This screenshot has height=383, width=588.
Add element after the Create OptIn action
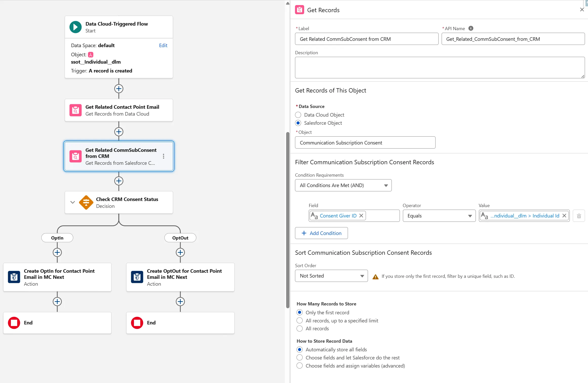pyautogui.click(x=57, y=302)
